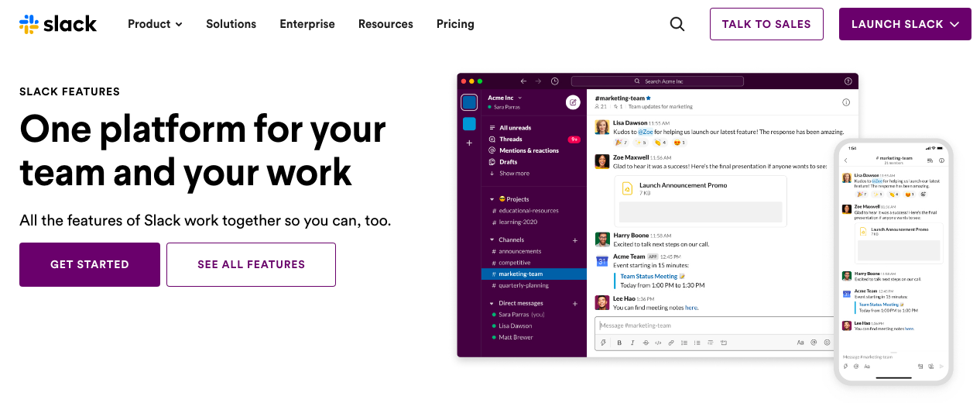Viewport: 980px width, 403px height.
Task: Click the heart-eyes reaction with 1
Action: click(x=679, y=143)
